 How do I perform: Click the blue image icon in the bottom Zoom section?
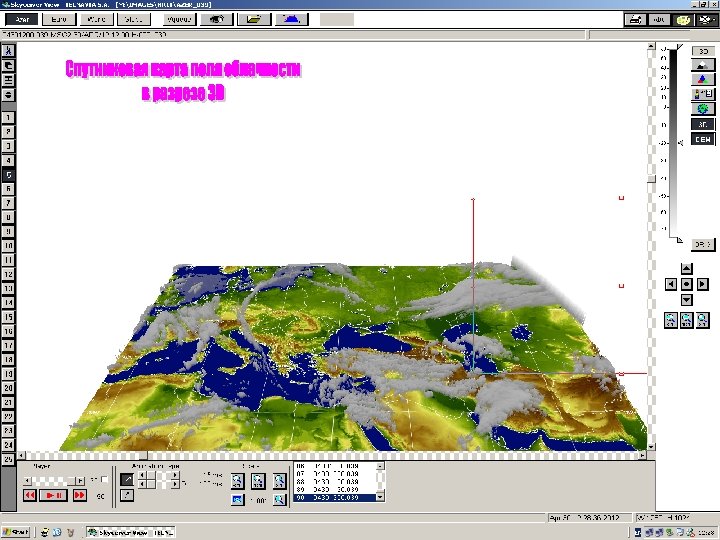pyautogui.click(x=237, y=500)
